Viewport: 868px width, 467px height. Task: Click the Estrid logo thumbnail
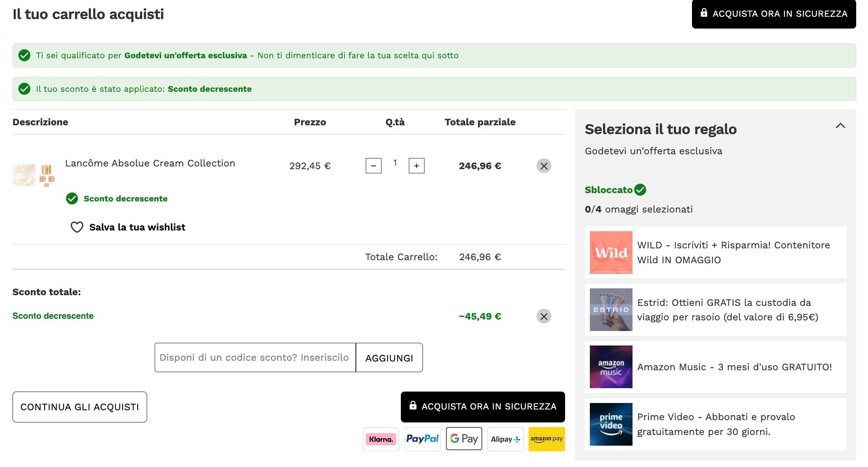611,310
